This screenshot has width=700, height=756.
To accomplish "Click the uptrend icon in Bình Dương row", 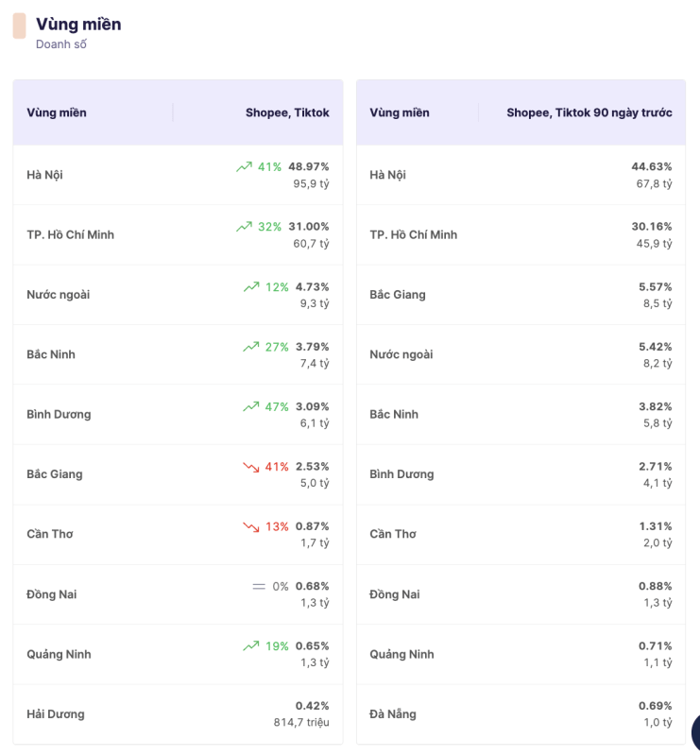I will coord(250,406).
